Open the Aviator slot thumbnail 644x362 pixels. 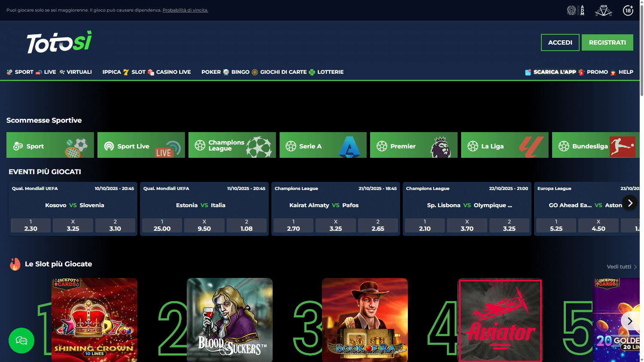500,320
